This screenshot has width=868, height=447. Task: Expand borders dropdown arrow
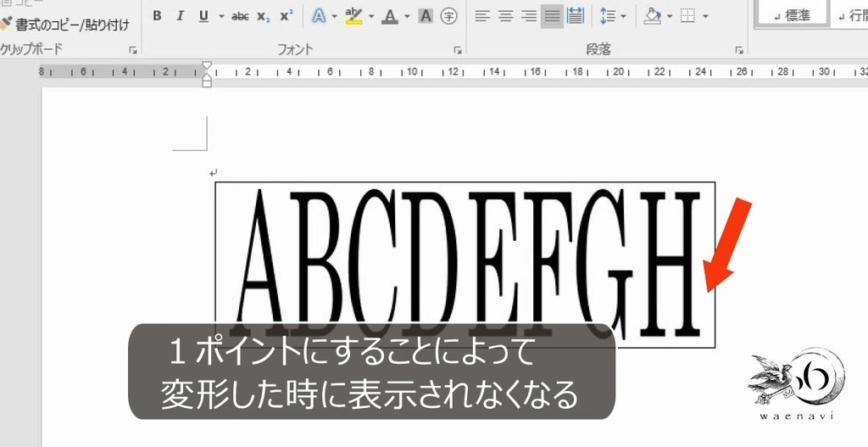point(705,16)
